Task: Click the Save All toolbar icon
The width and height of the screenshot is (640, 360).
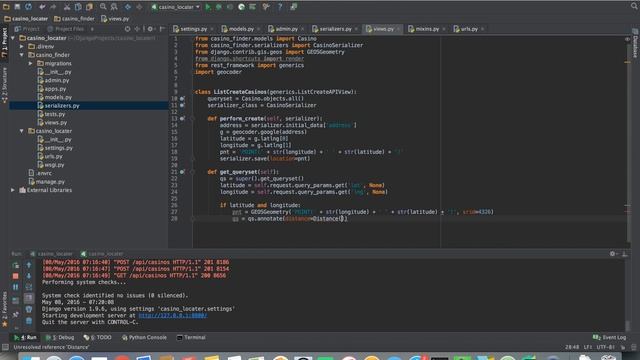Action: [17, 7]
